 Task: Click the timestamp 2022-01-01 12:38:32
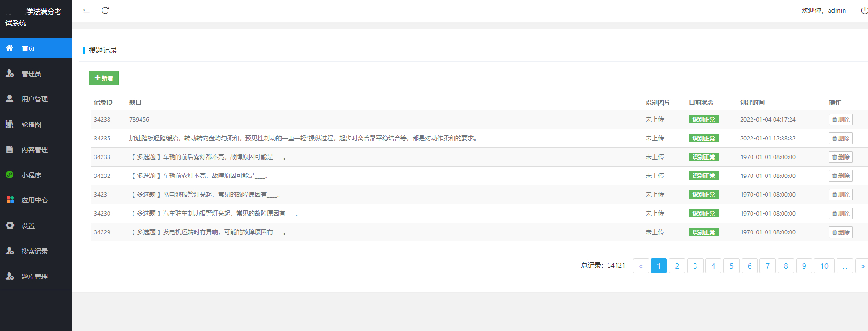point(768,139)
